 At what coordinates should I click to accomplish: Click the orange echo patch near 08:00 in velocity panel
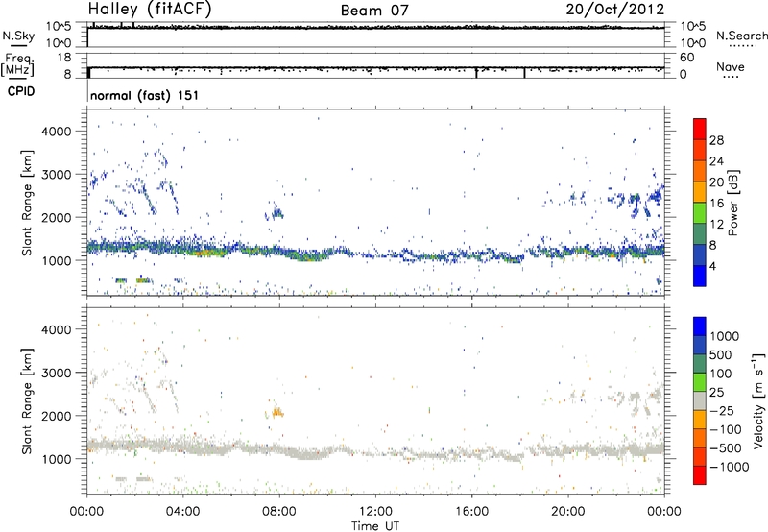click(x=277, y=412)
